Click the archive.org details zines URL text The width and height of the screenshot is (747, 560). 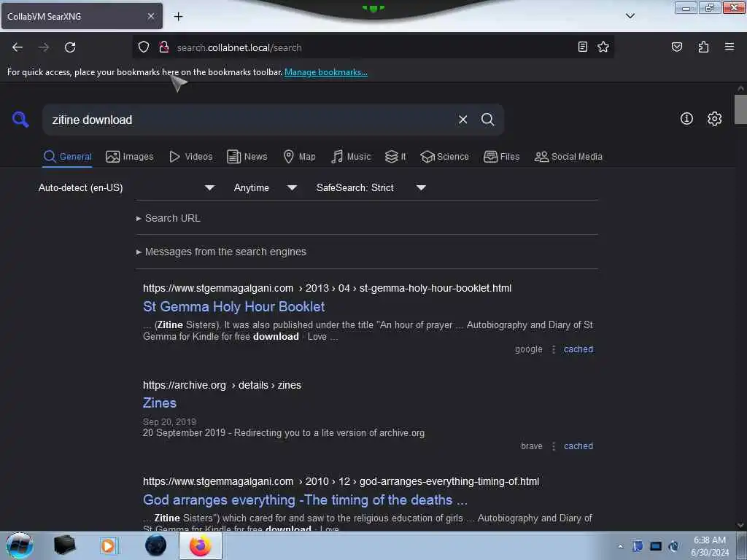(222, 385)
